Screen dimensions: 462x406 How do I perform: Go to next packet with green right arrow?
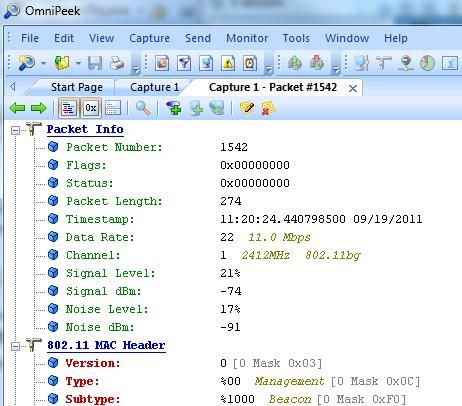(38, 108)
